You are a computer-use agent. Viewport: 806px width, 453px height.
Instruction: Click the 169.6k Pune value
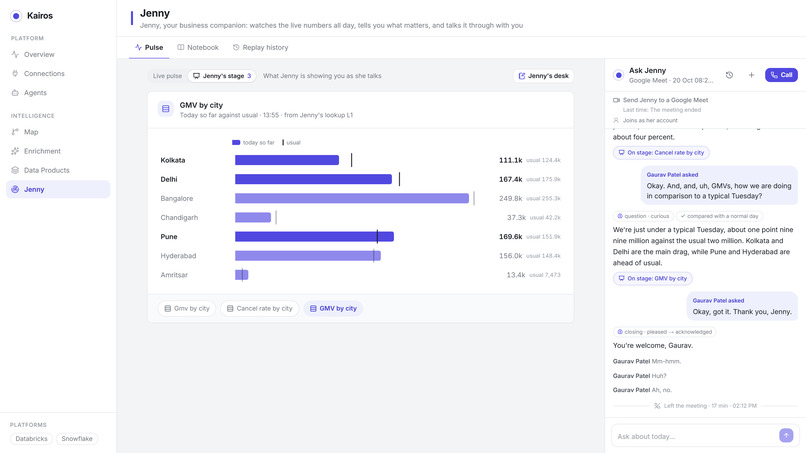(x=510, y=237)
